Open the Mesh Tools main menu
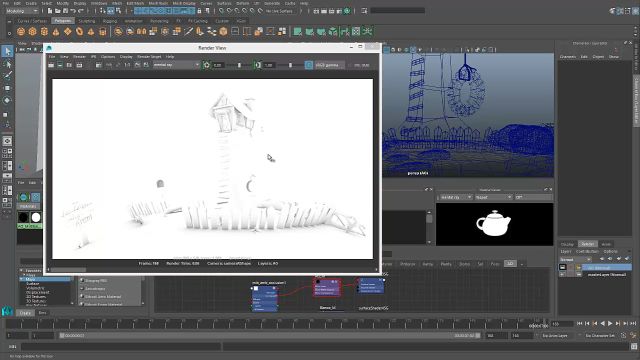 coord(158,3)
